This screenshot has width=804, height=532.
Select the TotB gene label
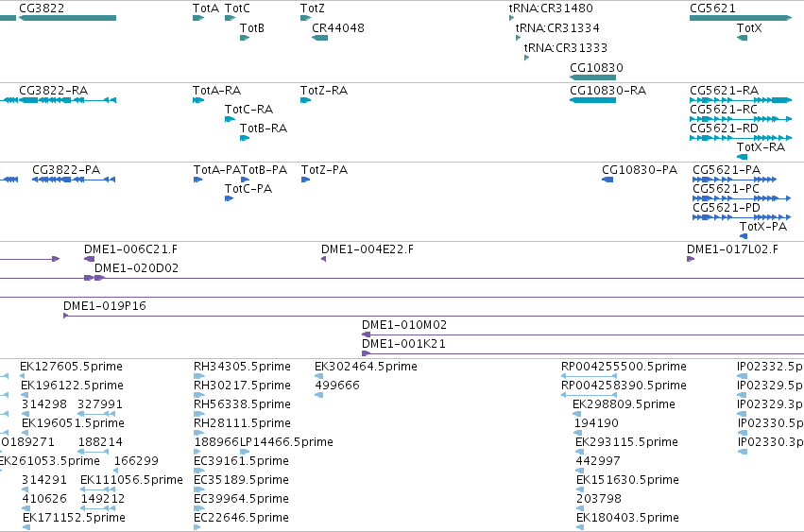tap(252, 27)
